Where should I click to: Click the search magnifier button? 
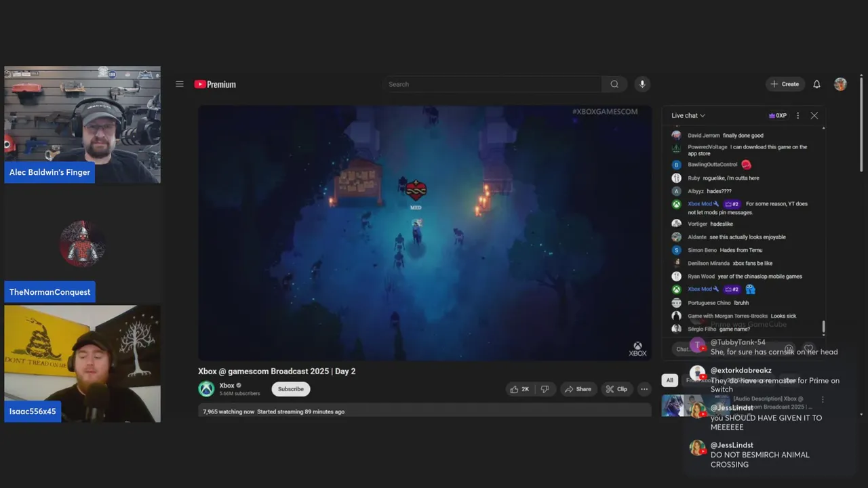click(614, 84)
